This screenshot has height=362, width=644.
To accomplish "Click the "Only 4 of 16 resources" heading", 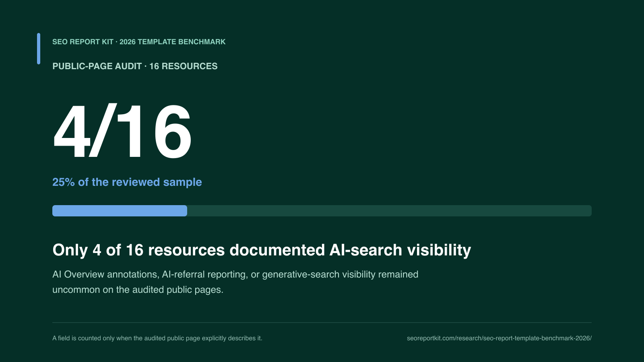I will pos(262,250).
